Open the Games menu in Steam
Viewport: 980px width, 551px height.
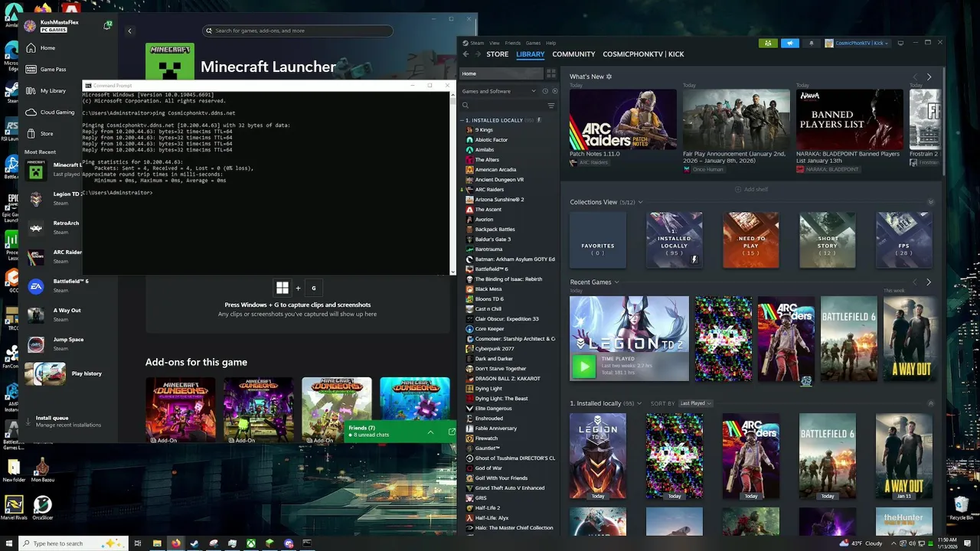coord(533,43)
